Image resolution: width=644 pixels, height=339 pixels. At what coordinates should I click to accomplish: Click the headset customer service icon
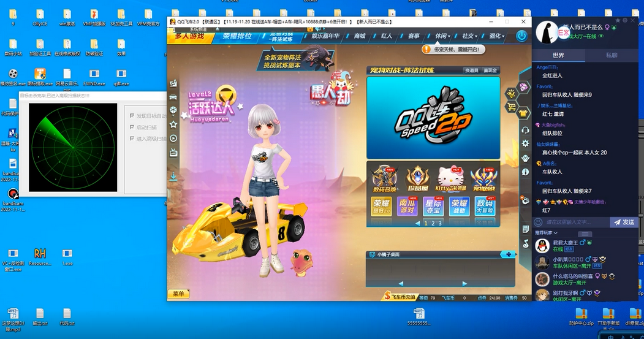coord(525,130)
